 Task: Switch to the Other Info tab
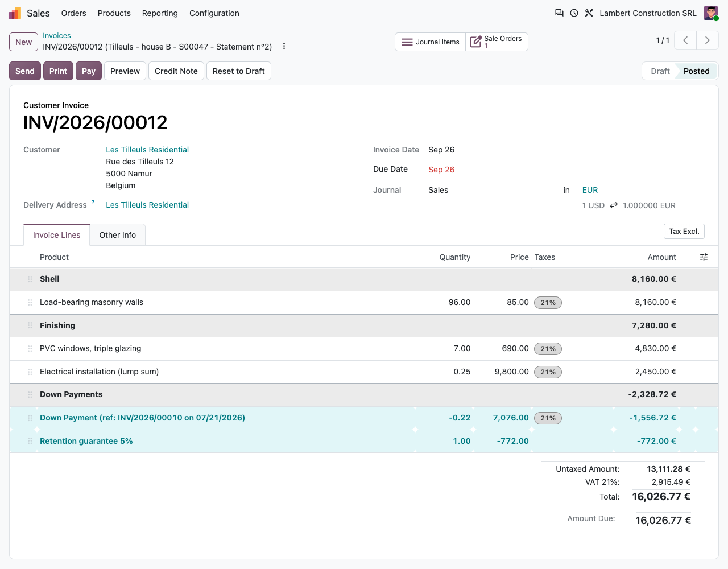click(x=118, y=235)
